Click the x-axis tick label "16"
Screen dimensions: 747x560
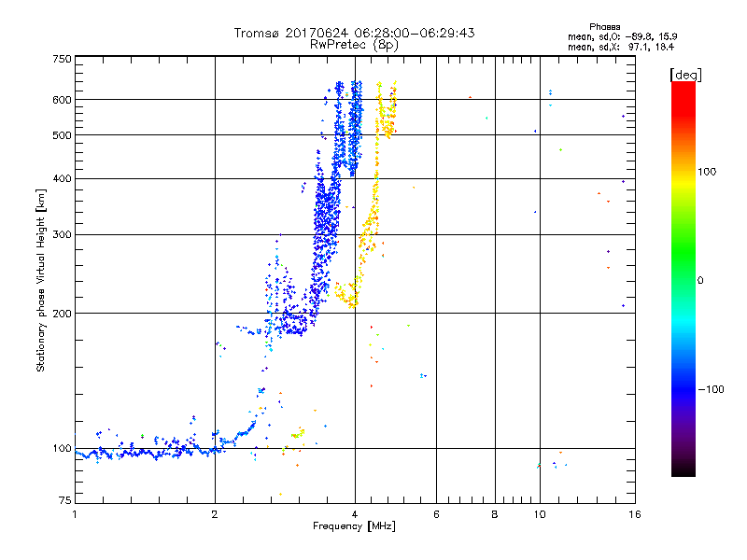(x=635, y=514)
